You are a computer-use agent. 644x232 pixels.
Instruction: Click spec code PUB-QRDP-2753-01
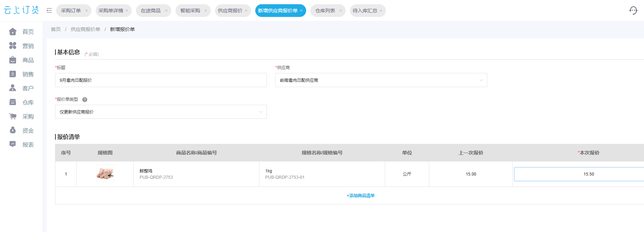pos(285,177)
